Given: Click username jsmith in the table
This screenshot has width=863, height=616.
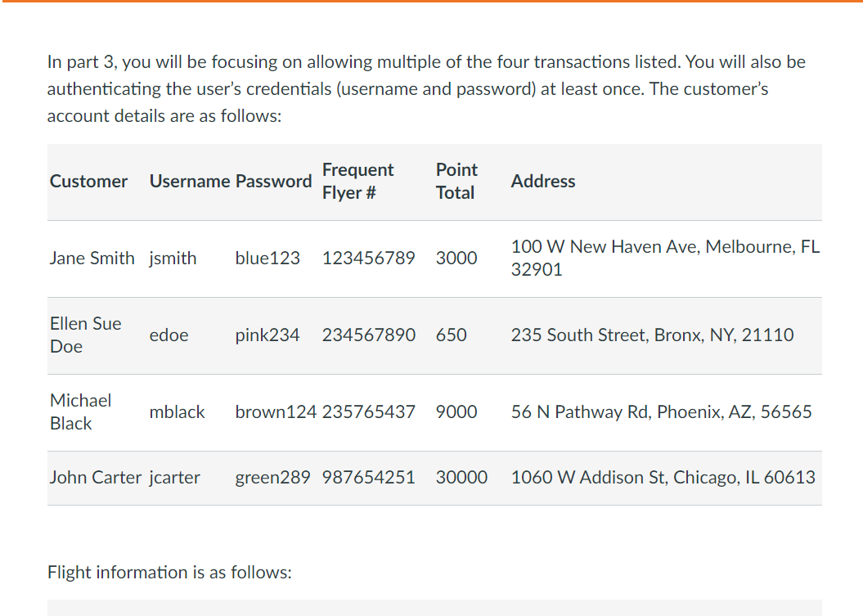Looking at the screenshot, I should [x=173, y=259].
